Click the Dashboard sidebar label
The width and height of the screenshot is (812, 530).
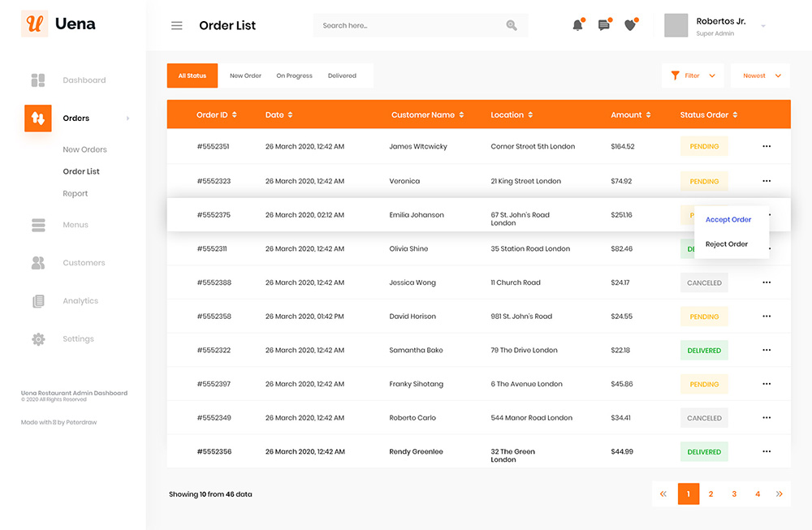pyautogui.click(x=84, y=80)
